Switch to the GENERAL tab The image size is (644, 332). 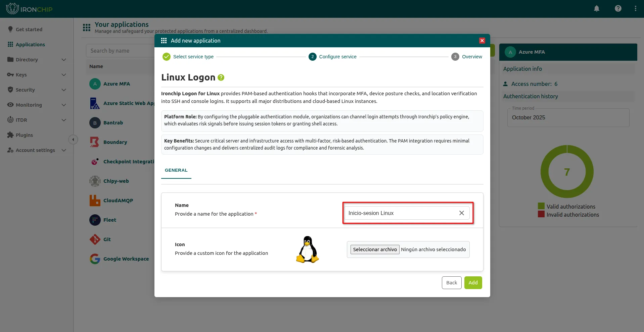coord(176,170)
